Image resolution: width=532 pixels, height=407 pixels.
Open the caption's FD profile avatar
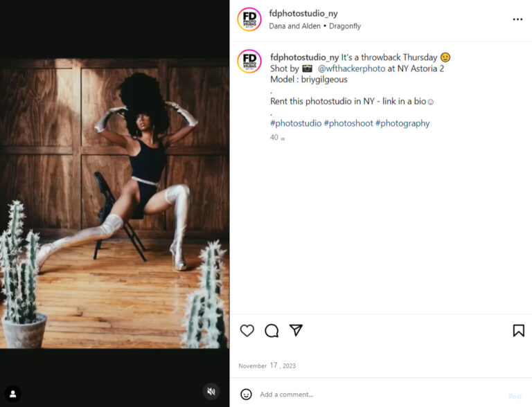(x=249, y=61)
